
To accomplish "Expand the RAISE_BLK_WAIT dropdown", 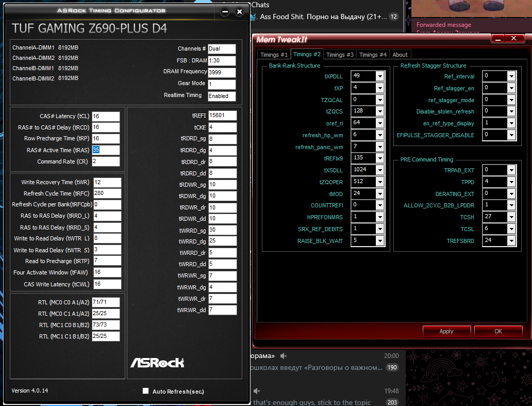I will coord(380,241).
